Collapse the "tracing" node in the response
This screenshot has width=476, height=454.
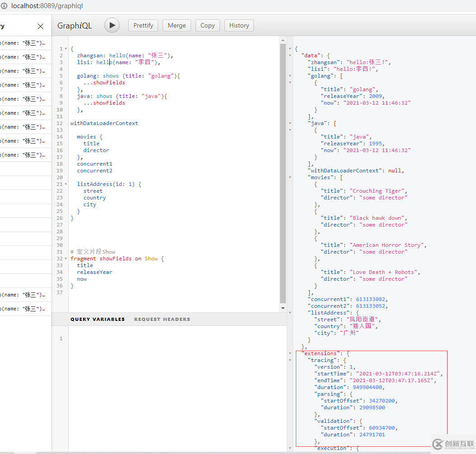[x=290, y=360]
